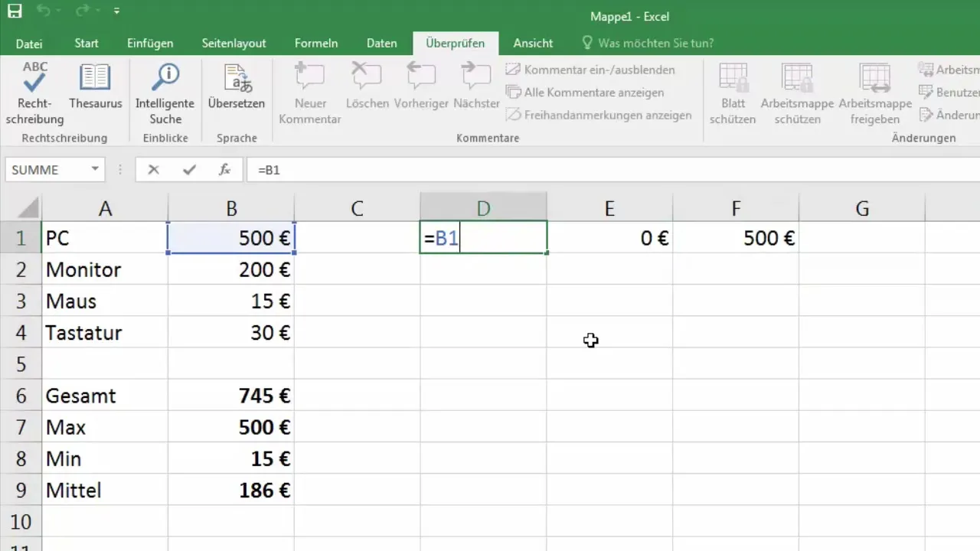The height and width of the screenshot is (551, 980).
Task: Run the Rechtschreibung spell check
Action: tap(34, 95)
